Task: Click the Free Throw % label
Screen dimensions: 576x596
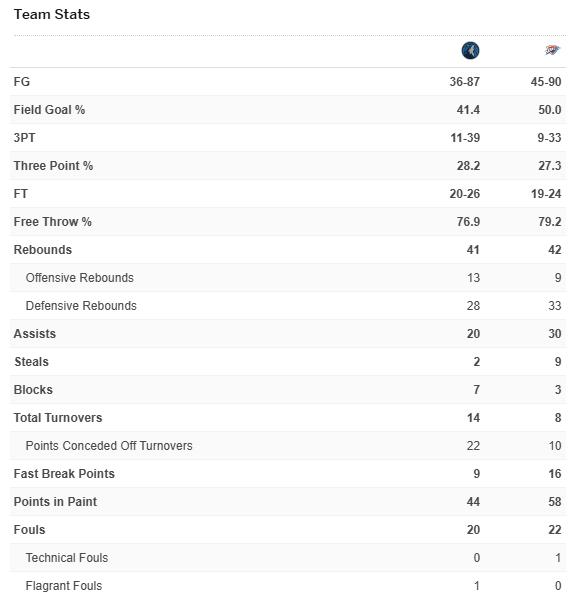Action: tap(52, 222)
